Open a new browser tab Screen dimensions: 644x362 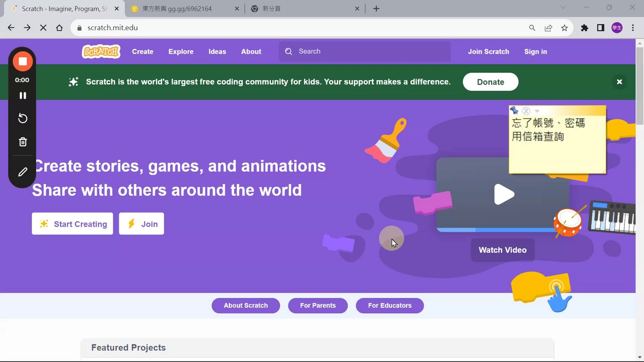coord(376,9)
